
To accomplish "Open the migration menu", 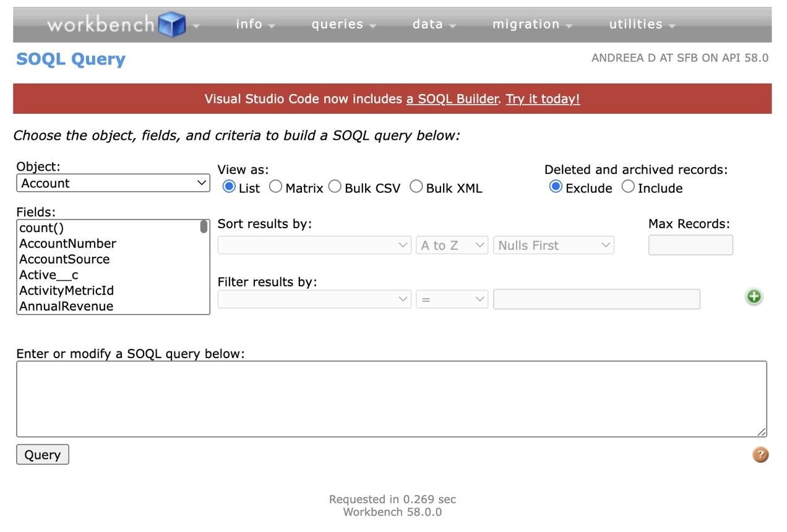I will (533, 25).
